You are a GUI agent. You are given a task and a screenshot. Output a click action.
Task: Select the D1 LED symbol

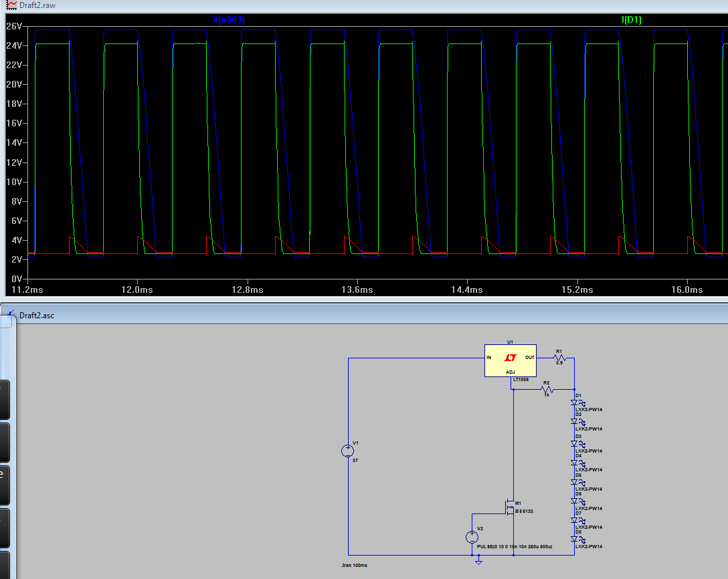(x=575, y=403)
